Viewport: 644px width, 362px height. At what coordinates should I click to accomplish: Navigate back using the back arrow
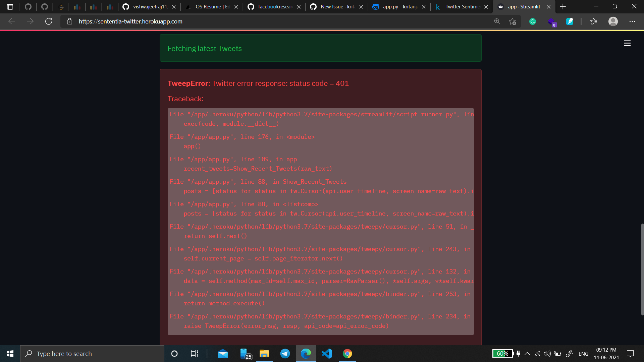tap(12, 21)
